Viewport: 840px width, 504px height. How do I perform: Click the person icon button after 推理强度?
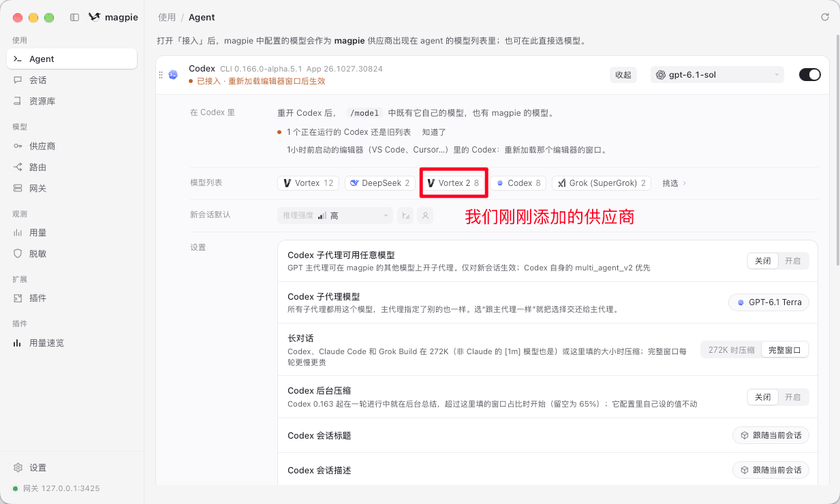click(425, 216)
